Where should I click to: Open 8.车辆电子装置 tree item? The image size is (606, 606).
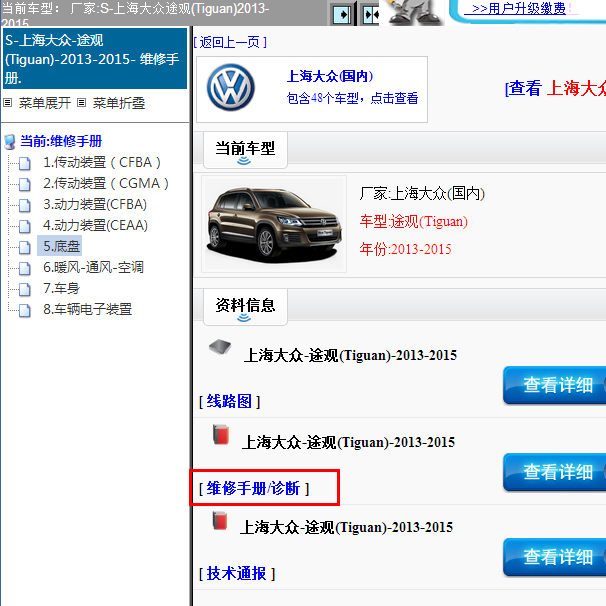pyautogui.click(x=87, y=309)
